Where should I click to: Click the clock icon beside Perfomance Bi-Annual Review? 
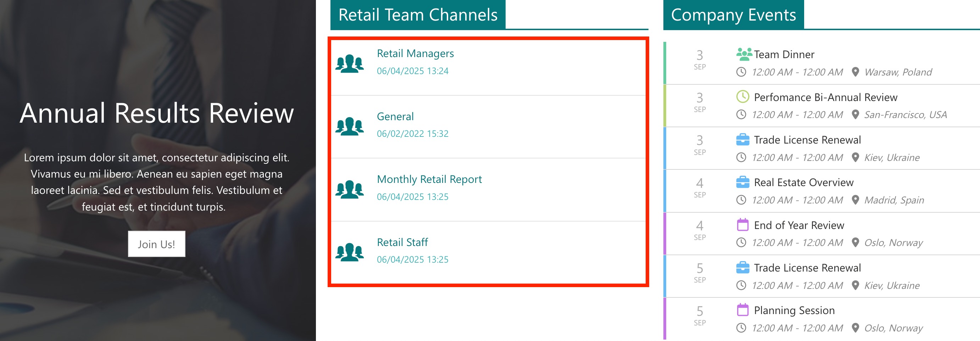(744, 96)
